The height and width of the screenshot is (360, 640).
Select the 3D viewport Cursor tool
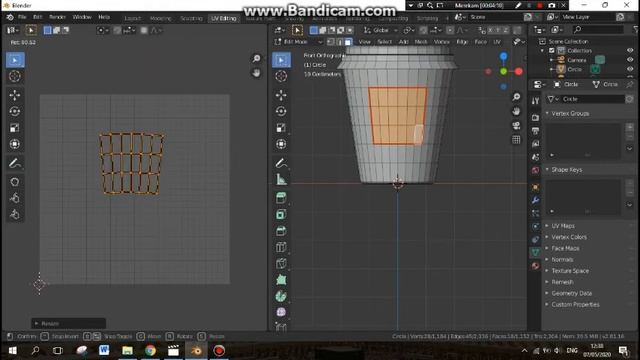281,76
